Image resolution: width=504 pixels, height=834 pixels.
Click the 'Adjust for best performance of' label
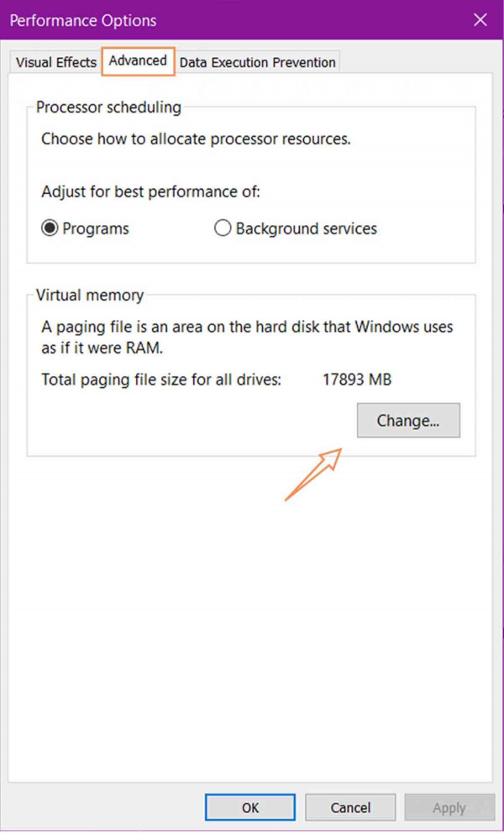pos(150,192)
